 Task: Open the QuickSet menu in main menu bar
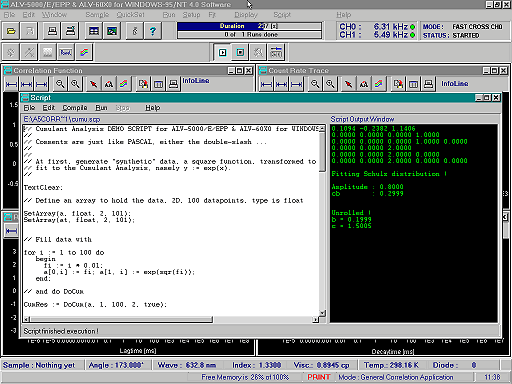[130, 15]
